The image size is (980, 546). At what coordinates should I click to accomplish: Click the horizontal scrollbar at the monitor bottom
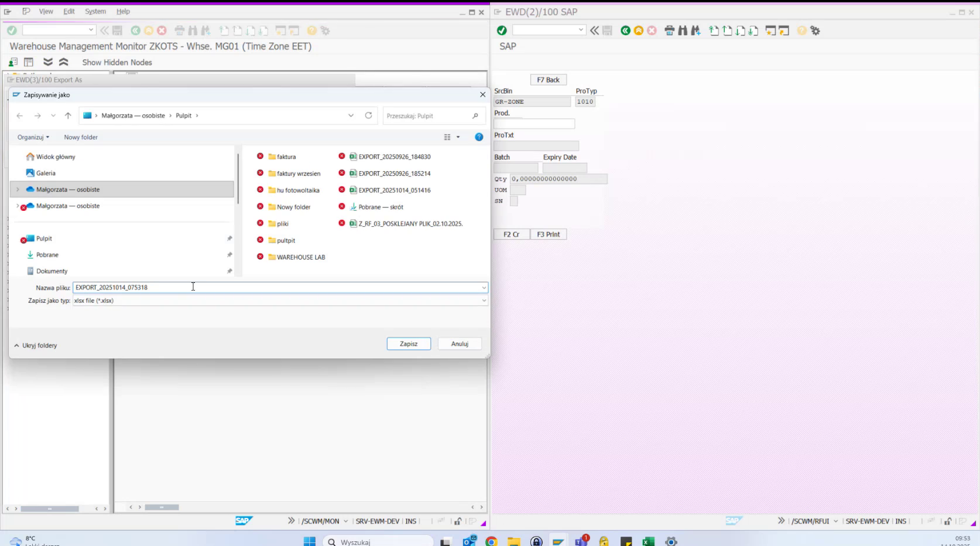pyautogui.click(x=162, y=507)
